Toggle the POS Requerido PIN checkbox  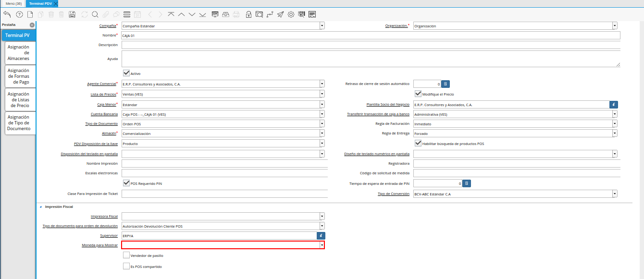(126, 183)
